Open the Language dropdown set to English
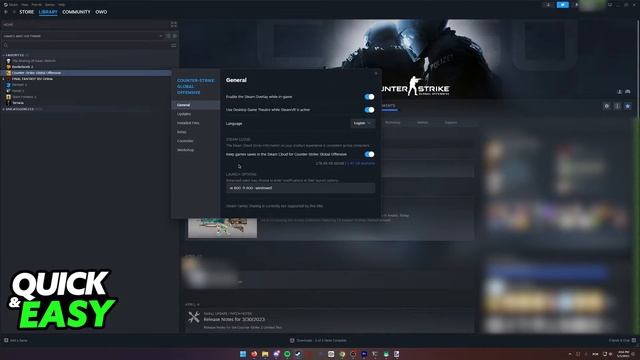 coord(362,123)
